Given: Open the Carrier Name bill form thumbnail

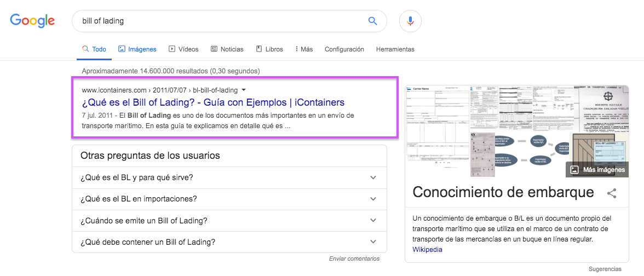Looking at the screenshot, I should click(437, 127).
